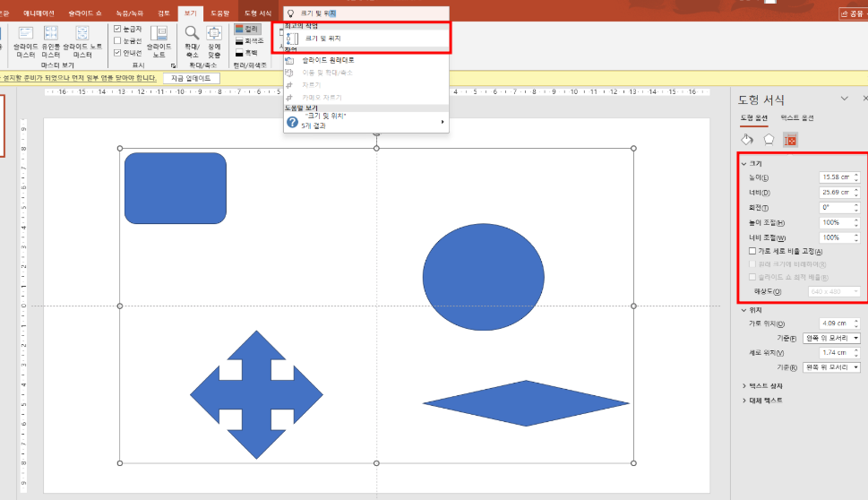Close the Format Shape (도형 서식) pane
868x500 pixels.
(x=864, y=98)
